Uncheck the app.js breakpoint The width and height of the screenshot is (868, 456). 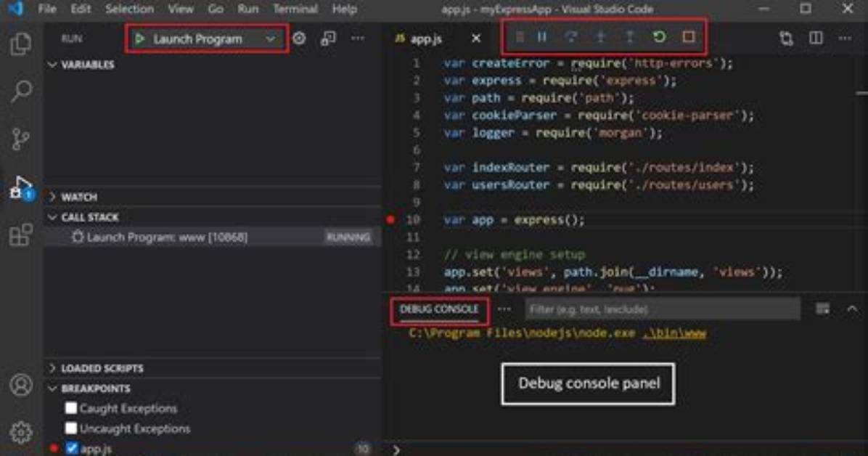(x=71, y=448)
